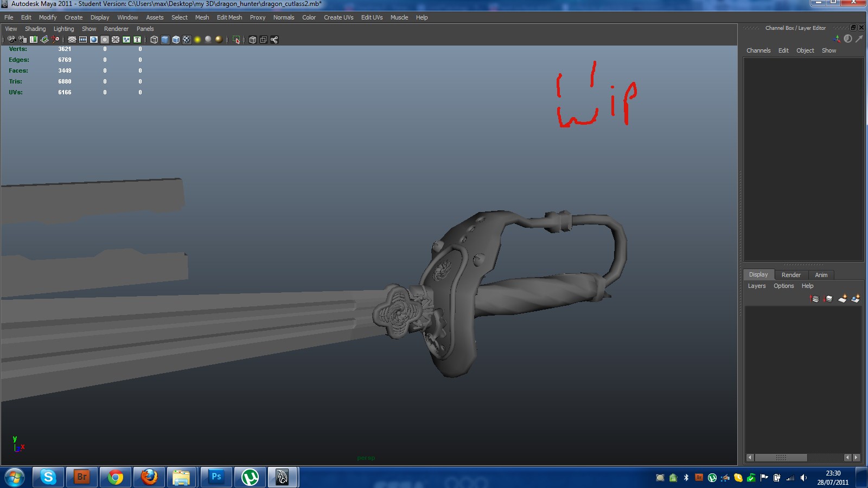868x488 pixels.
Task: Toggle the Safe Title icon
Action: (137, 40)
